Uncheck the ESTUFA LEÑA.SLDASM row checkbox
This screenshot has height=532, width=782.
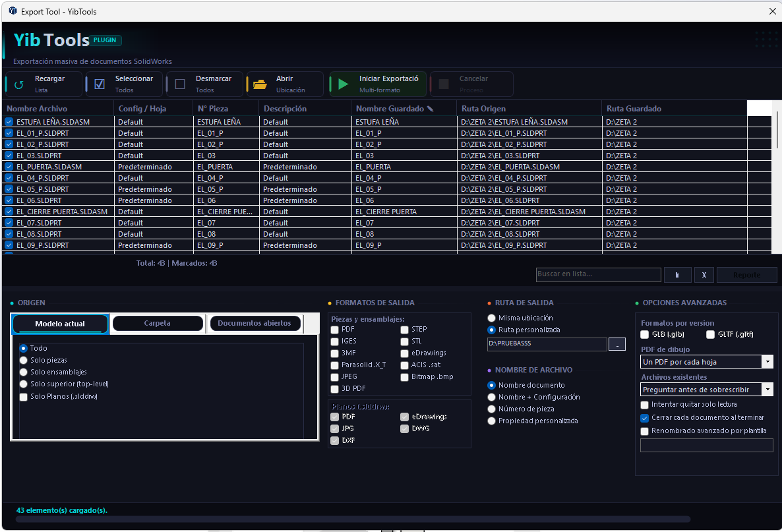point(9,122)
